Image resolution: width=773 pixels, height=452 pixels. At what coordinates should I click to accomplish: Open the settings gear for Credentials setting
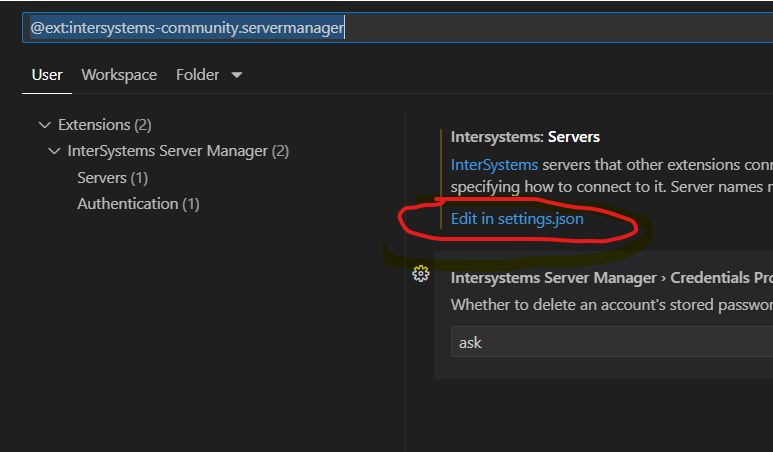point(421,274)
